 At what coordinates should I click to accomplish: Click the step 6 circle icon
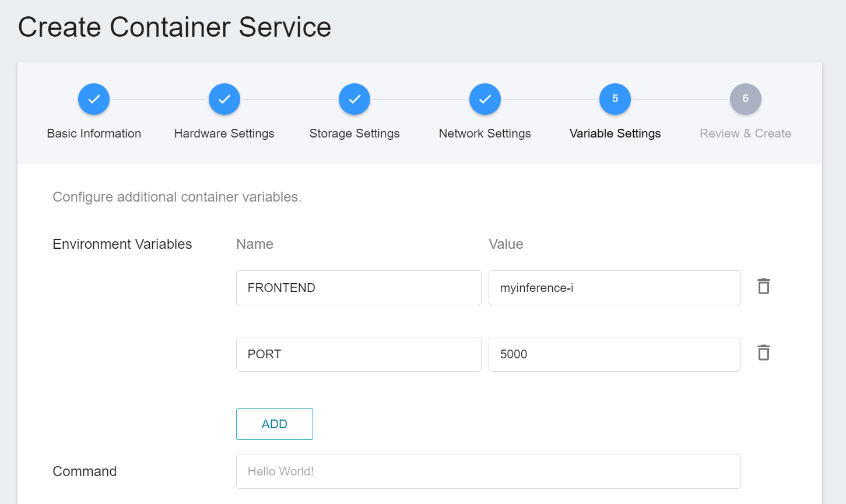[x=745, y=99]
